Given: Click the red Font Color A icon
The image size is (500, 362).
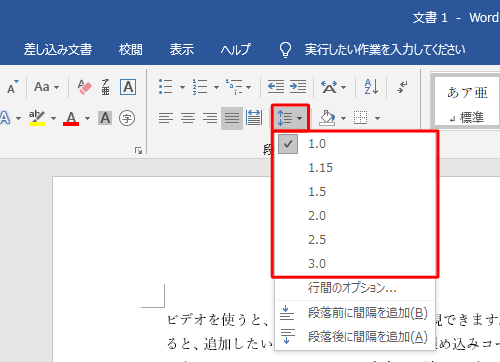Looking at the screenshot, I should click(x=71, y=118).
